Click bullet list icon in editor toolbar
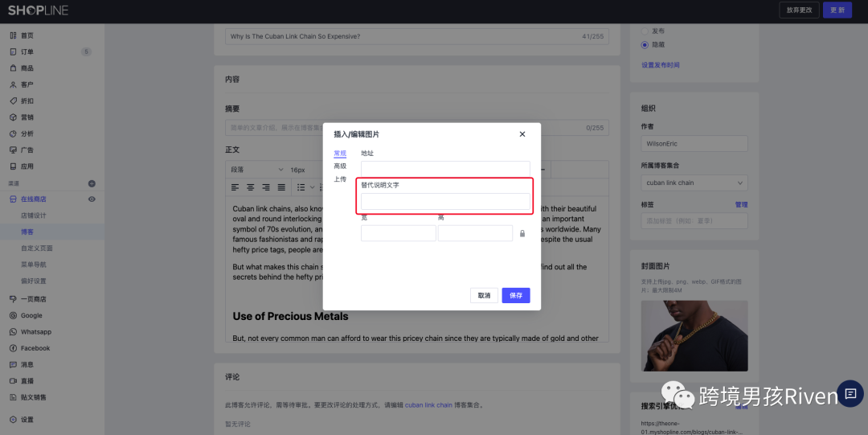 click(301, 187)
